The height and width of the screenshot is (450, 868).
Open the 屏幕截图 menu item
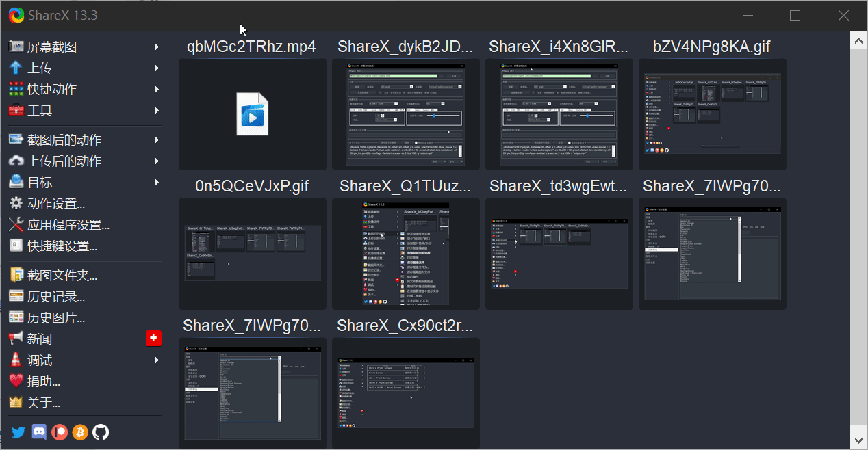click(85, 47)
